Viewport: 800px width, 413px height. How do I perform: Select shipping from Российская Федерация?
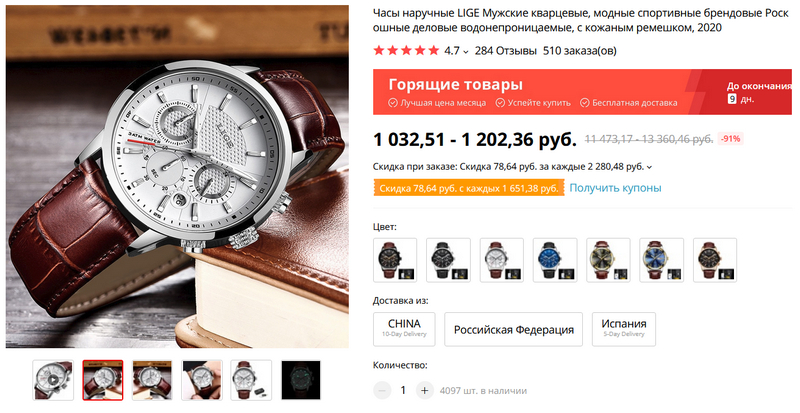(513, 329)
